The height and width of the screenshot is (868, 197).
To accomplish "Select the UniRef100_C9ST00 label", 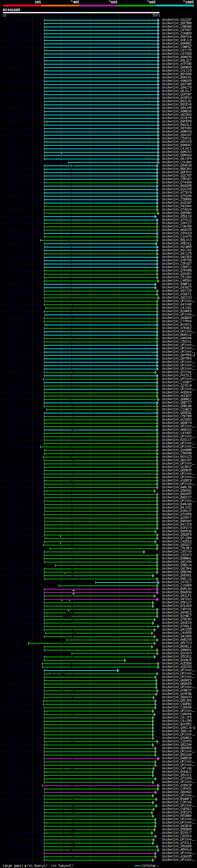I will pos(177,551).
